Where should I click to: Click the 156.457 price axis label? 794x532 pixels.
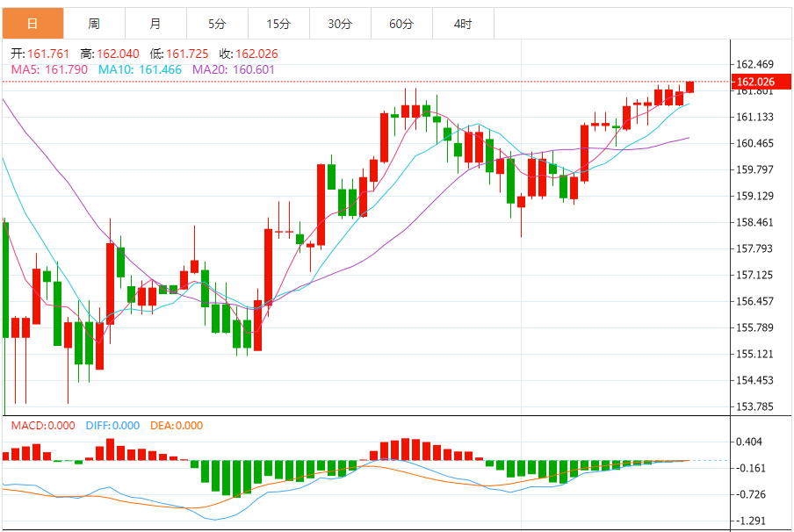click(x=754, y=301)
